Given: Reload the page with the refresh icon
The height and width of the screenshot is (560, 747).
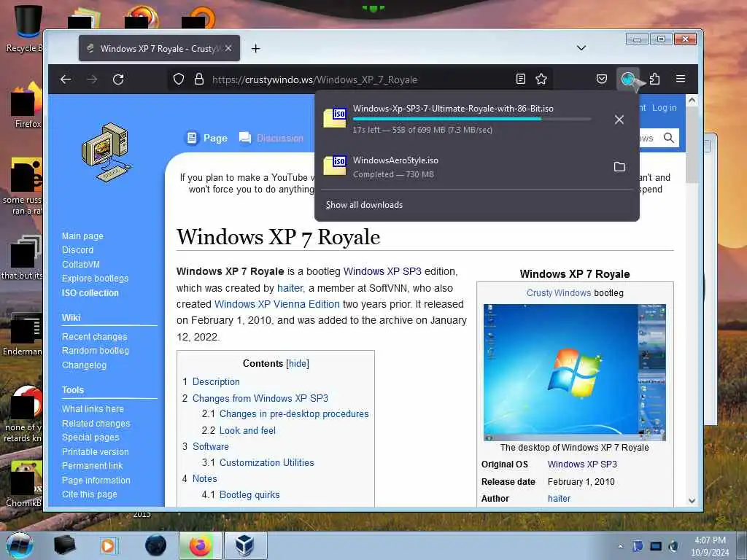Looking at the screenshot, I should point(118,79).
